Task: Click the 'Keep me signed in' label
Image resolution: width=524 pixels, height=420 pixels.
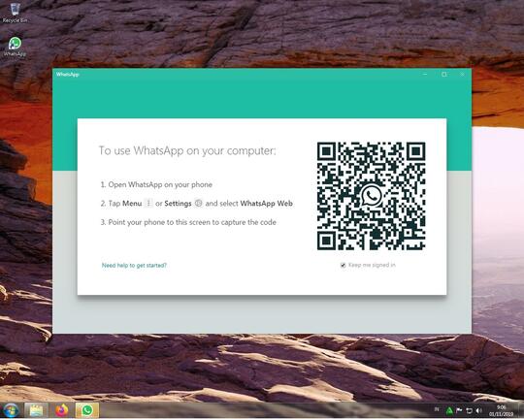Action: click(372, 266)
